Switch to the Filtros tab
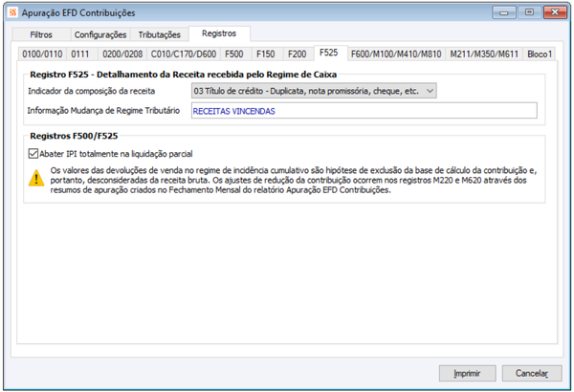Screen dimensions: 574x392 [x=41, y=34]
